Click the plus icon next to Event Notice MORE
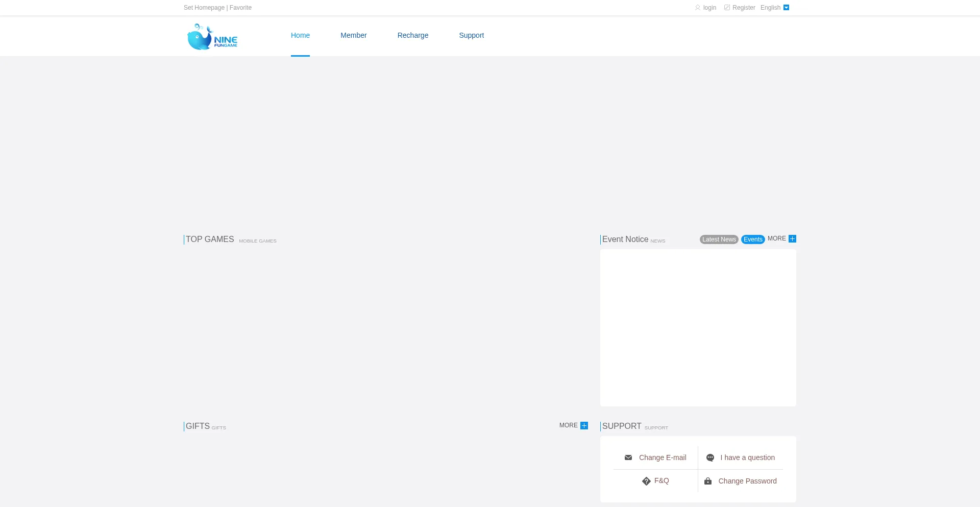 pyautogui.click(x=792, y=239)
